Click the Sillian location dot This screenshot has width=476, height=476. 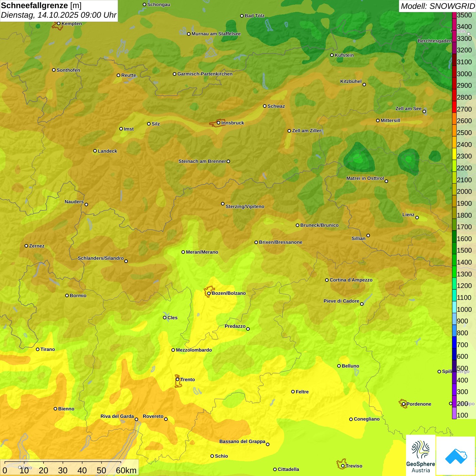click(368, 235)
